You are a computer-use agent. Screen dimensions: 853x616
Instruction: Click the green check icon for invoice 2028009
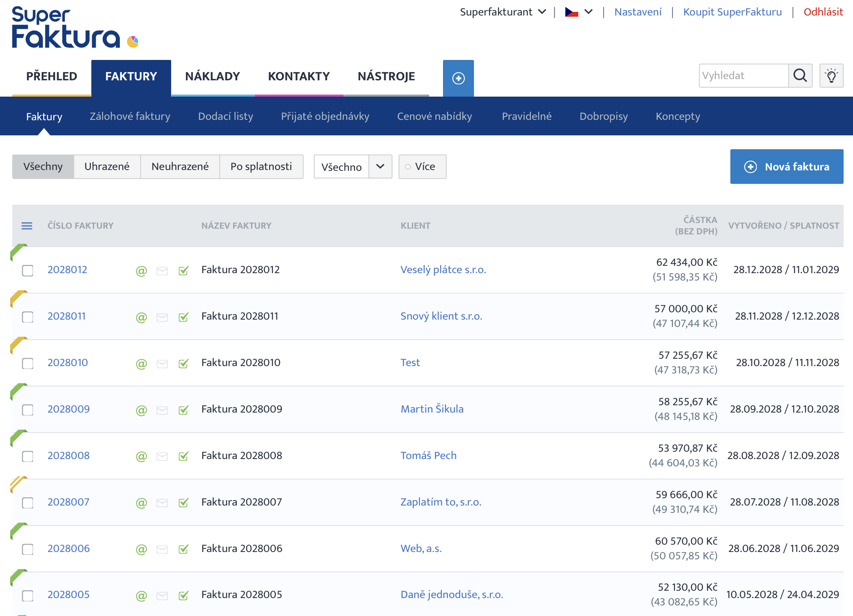[x=183, y=410]
